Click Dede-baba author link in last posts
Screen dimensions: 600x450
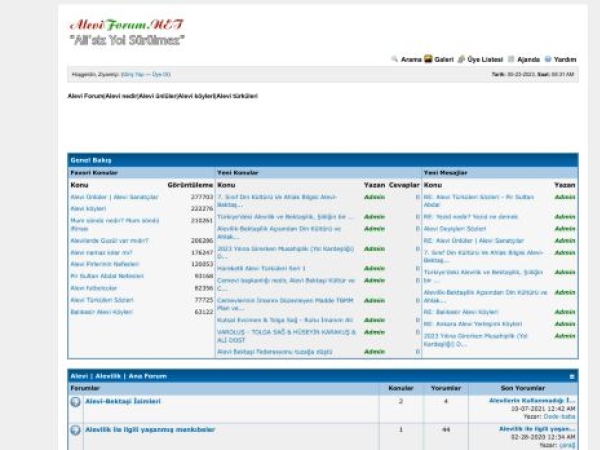(x=560, y=416)
